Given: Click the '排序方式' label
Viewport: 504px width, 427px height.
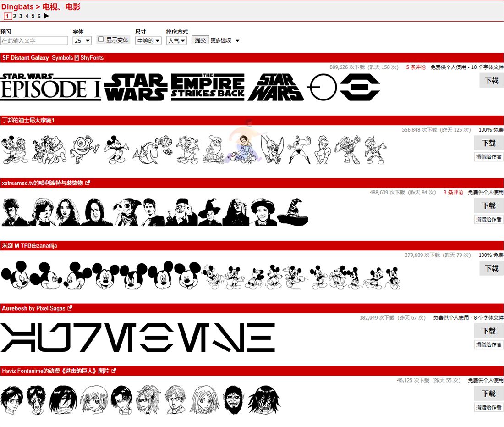Looking at the screenshot, I should 177,32.
